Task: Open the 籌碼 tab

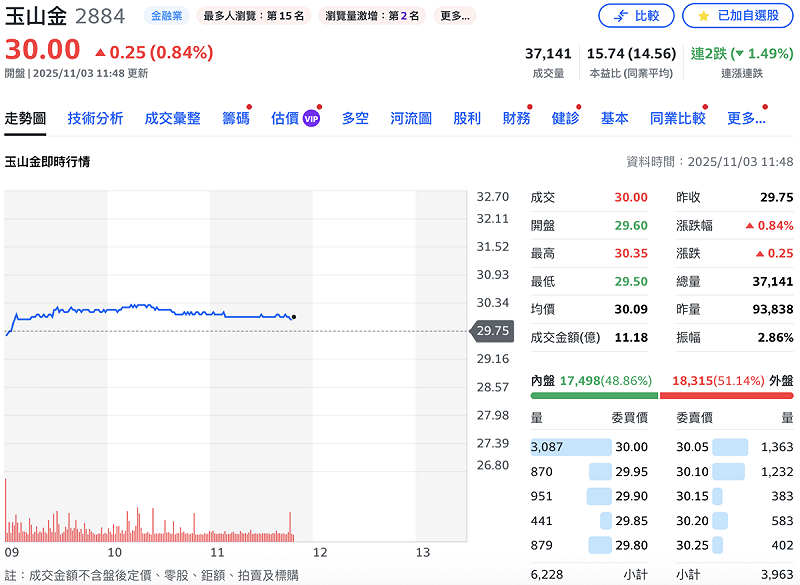Action: click(235, 118)
